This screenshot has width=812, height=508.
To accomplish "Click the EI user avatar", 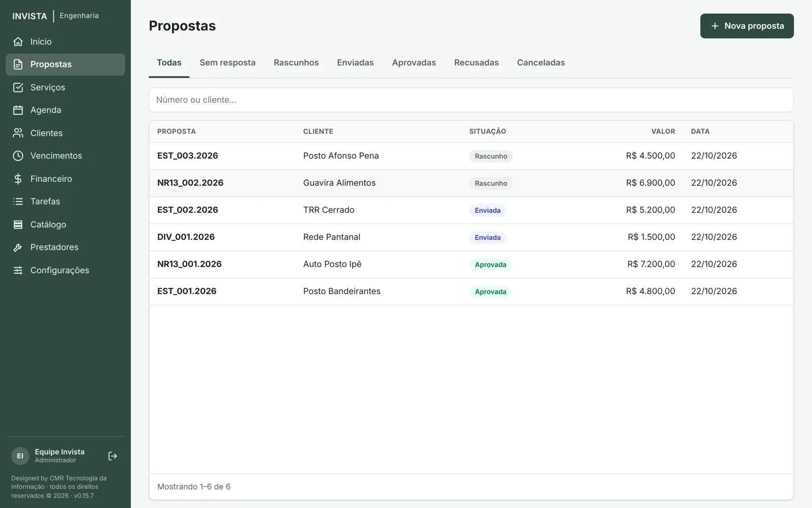I will tap(20, 456).
